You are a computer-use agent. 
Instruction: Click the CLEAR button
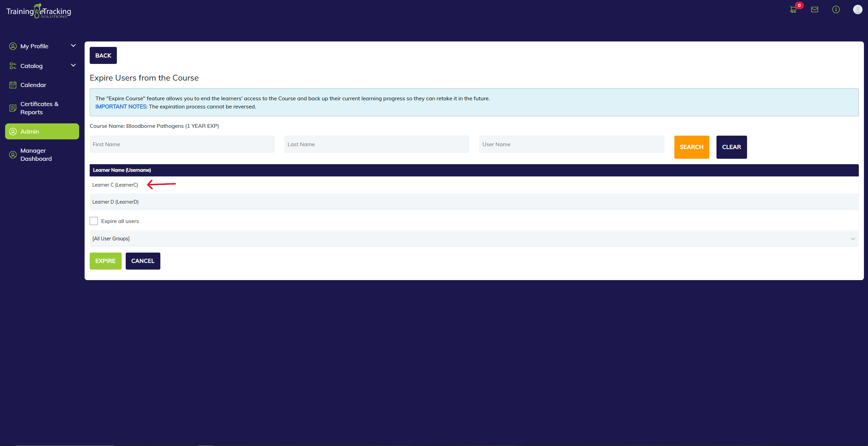731,147
